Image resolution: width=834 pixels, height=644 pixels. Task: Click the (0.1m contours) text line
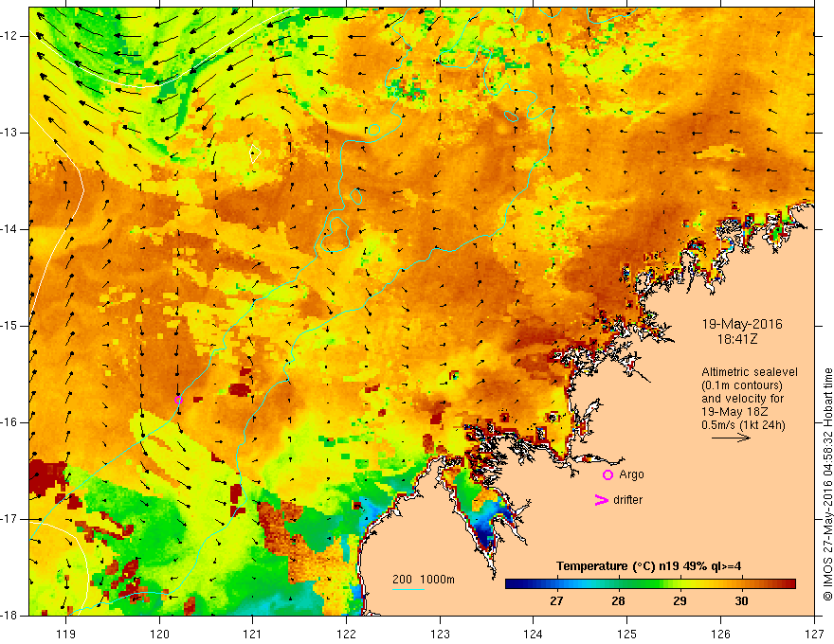pyautogui.click(x=742, y=385)
